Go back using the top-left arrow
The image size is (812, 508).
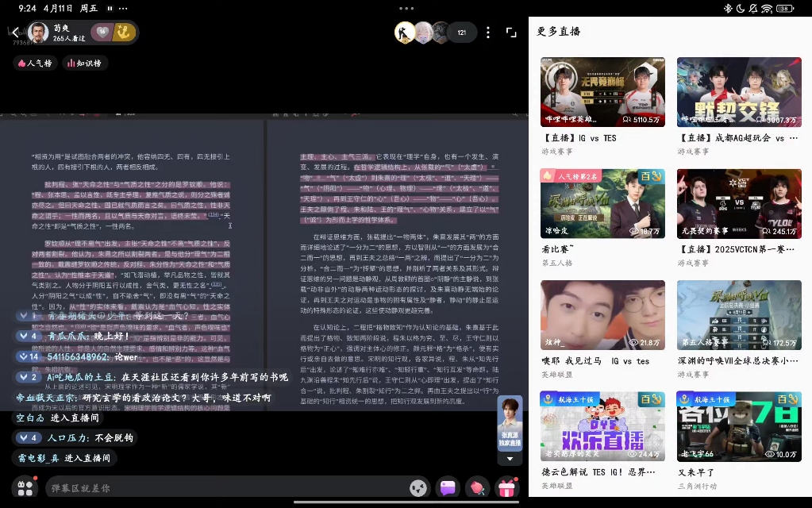coord(15,32)
